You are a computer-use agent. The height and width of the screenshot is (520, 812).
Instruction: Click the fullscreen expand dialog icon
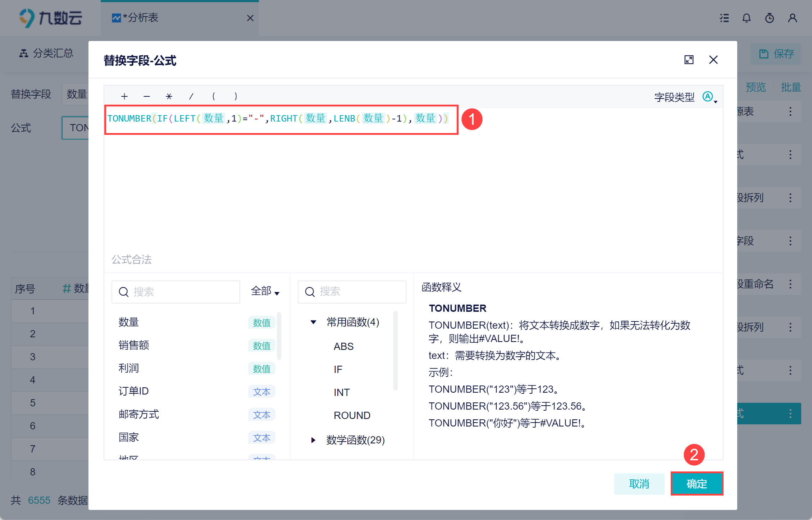coord(689,60)
